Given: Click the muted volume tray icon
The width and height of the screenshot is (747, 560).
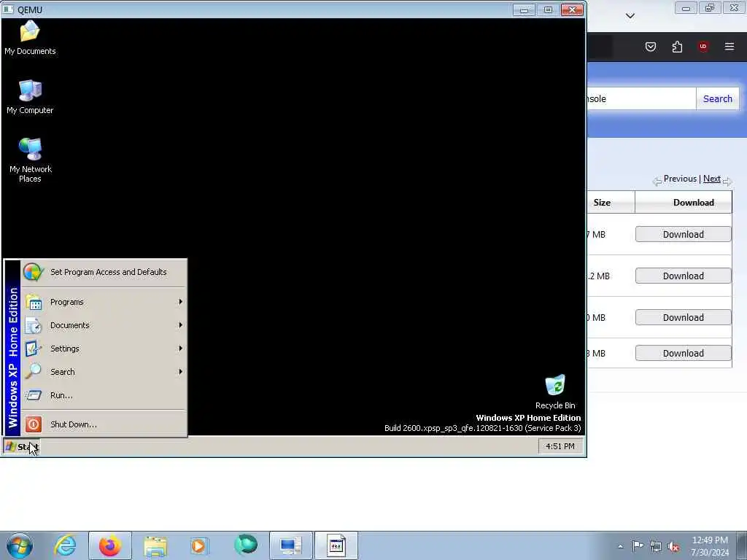Looking at the screenshot, I should click(673, 546).
